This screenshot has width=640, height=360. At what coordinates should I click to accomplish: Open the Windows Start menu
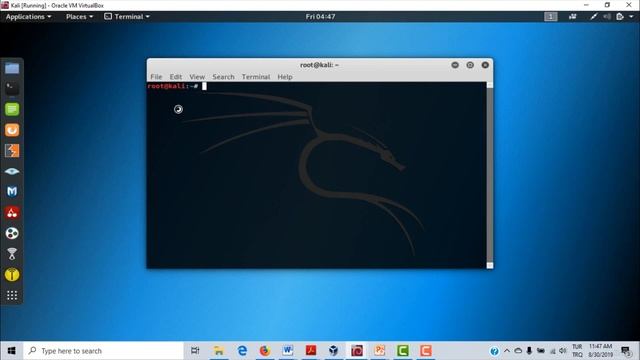click(x=11, y=351)
